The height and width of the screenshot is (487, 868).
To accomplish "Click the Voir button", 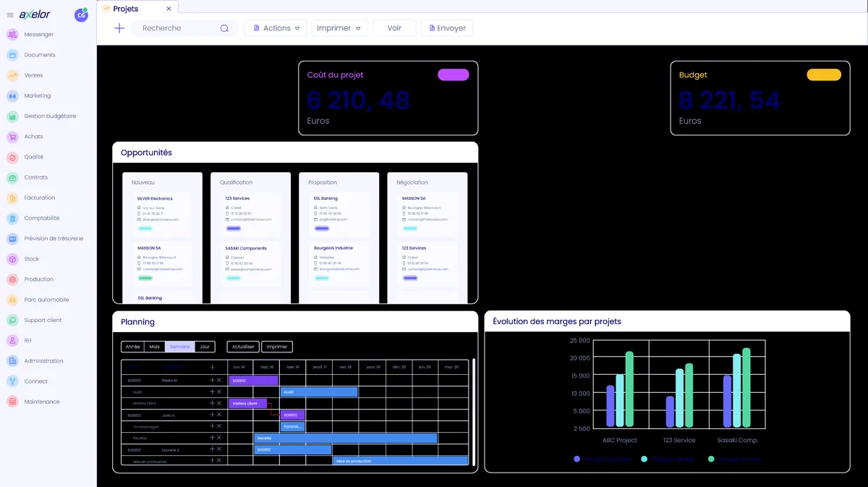I will click(394, 28).
